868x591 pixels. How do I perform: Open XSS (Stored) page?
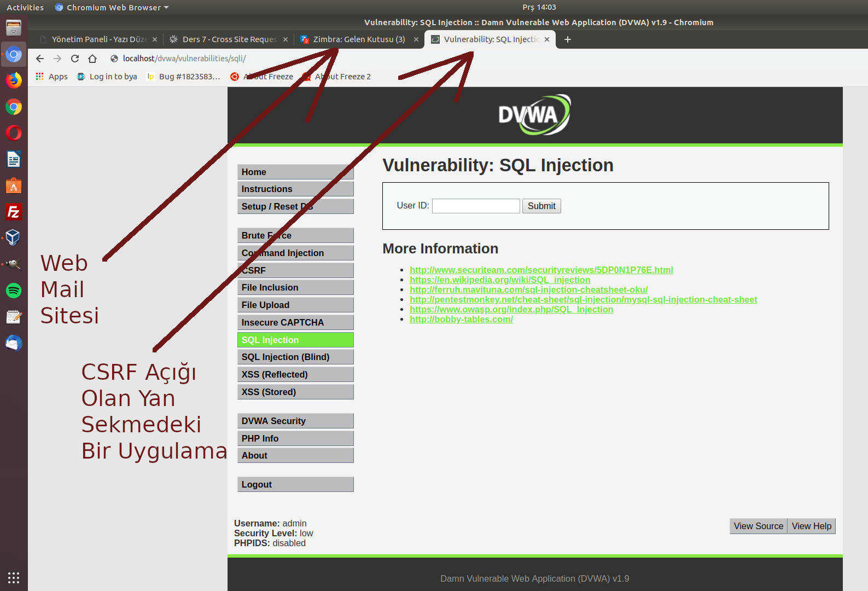tap(295, 392)
